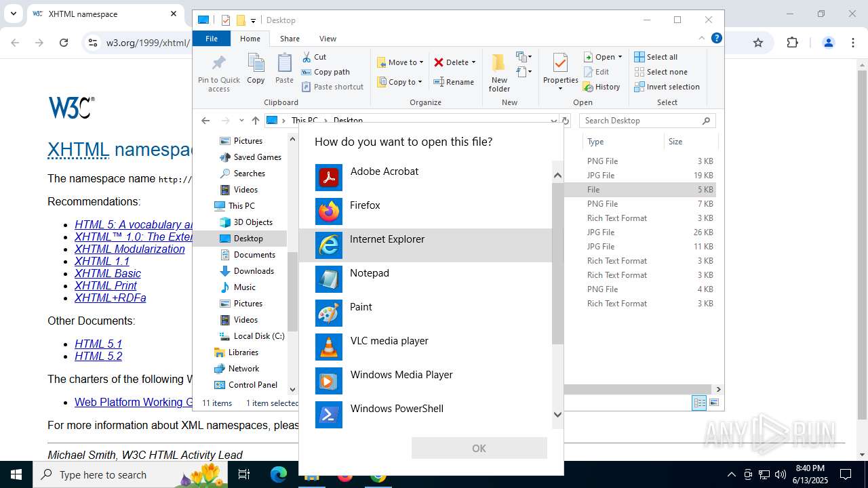Open the New item dropdown
This screenshot has width=868, height=488.
[524, 57]
